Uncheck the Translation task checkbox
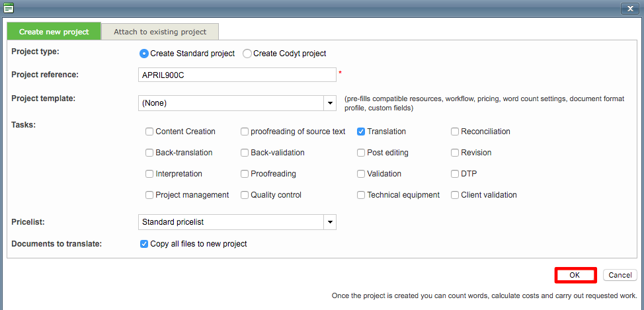The image size is (644, 310). click(x=361, y=132)
